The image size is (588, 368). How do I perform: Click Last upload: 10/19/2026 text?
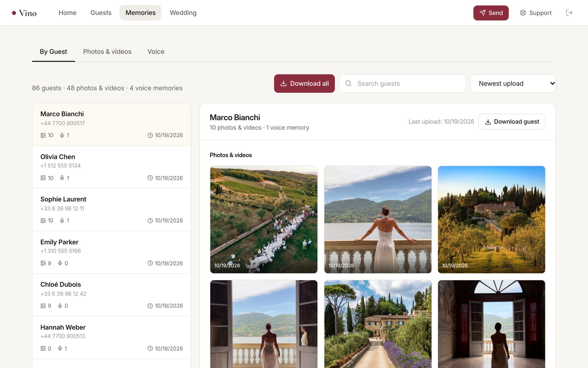[441, 122]
